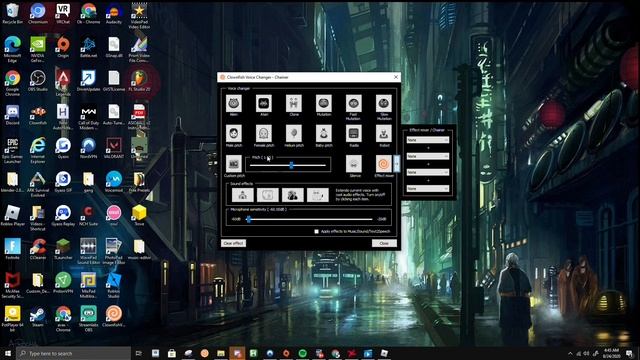Select the Internet Explorer desktop shortcut

pyautogui.click(x=38, y=150)
